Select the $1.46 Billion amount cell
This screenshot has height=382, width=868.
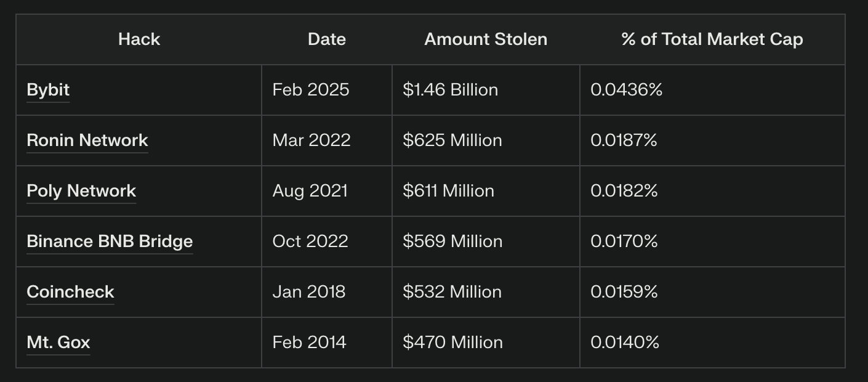tap(450, 90)
